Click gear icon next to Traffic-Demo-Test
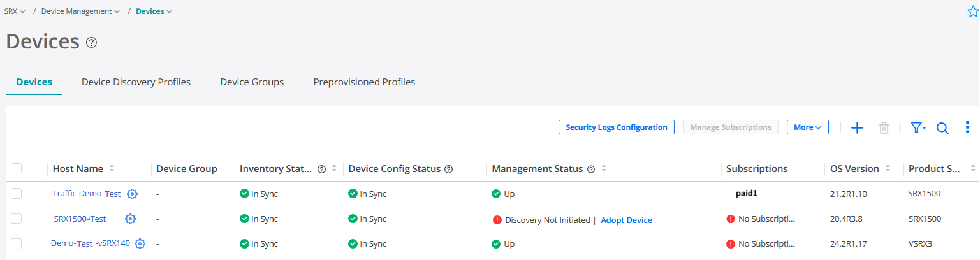980x260 pixels. tap(132, 194)
